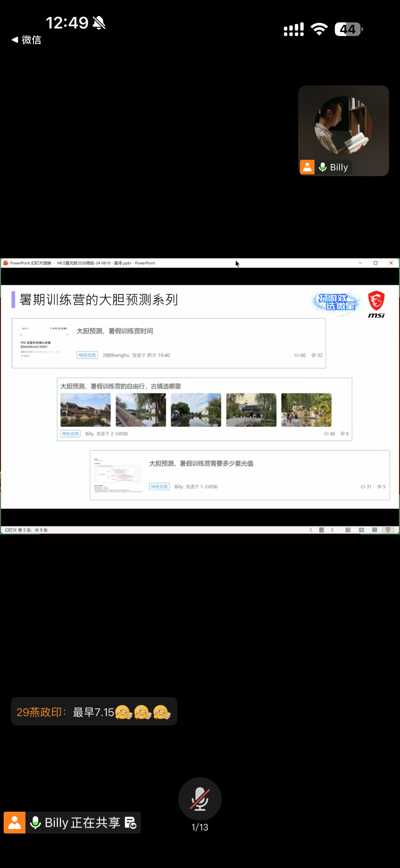Open Billy's video thumbnail

point(343,131)
